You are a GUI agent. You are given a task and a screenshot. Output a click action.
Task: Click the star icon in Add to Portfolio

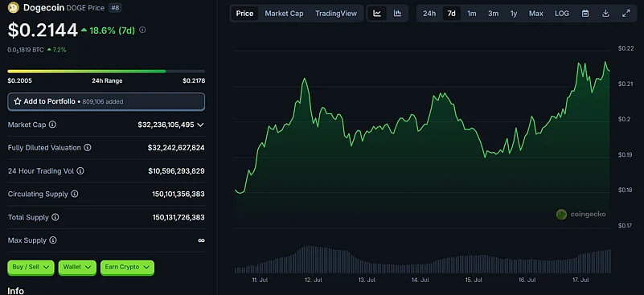[18, 101]
